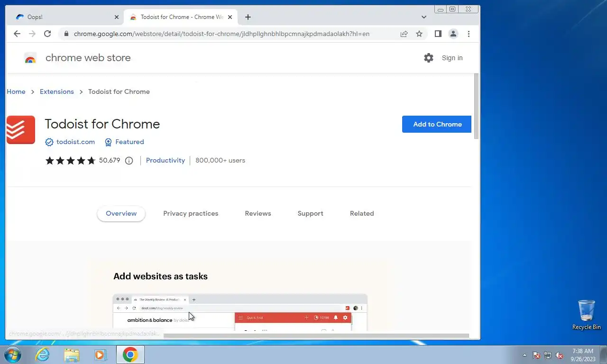
Task: Click the Featured award badge icon
Action: pyautogui.click(x=108, y=142)
